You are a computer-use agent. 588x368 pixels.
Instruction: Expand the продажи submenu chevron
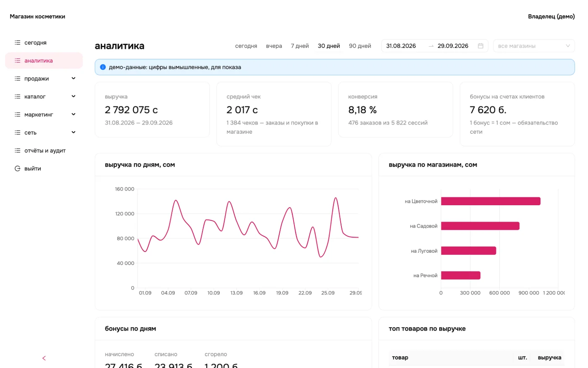pyautogui.click(x=73, y=78)
